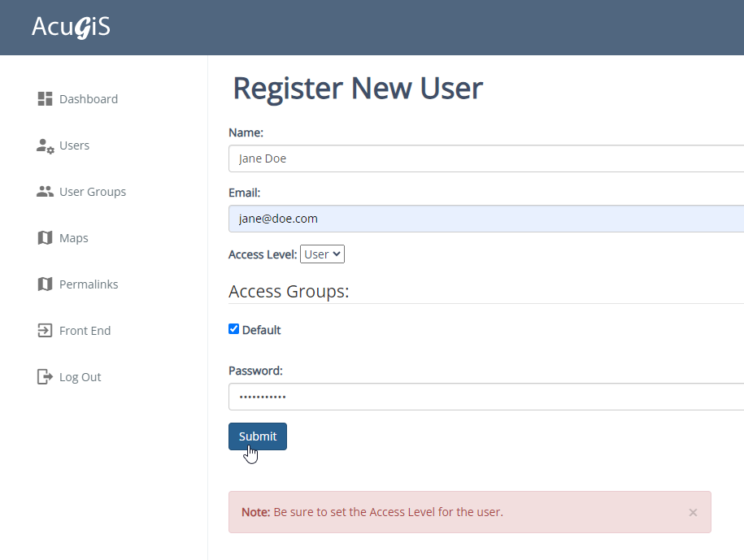Click the User Groups people icon

pos(45,192)
